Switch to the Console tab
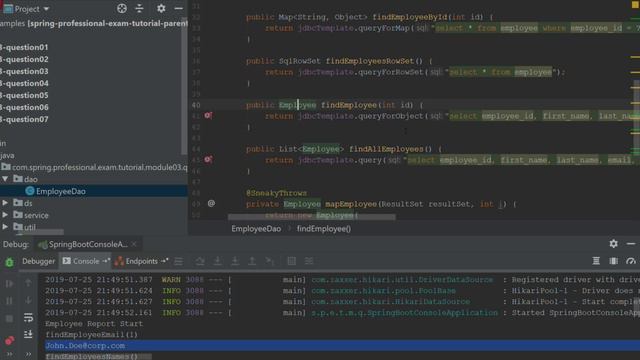This screenshot has width=640, height=360. click(86, 261)
